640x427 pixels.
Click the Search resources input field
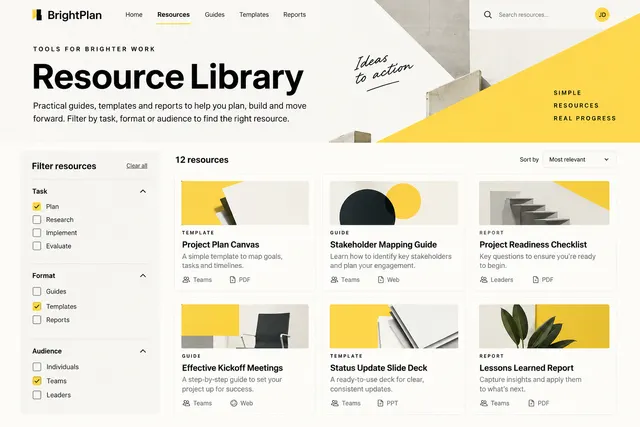tap(539, 15)
